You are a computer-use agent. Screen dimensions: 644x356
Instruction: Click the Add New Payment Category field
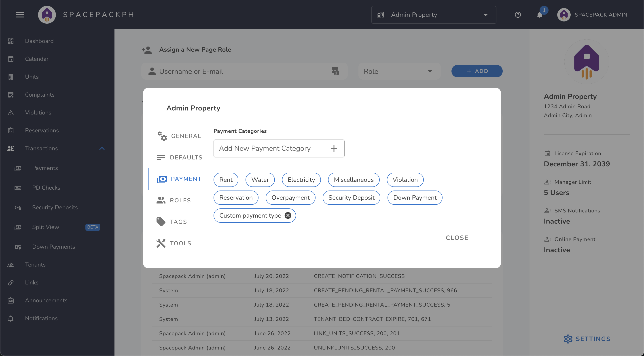click(x=279, y=148)
